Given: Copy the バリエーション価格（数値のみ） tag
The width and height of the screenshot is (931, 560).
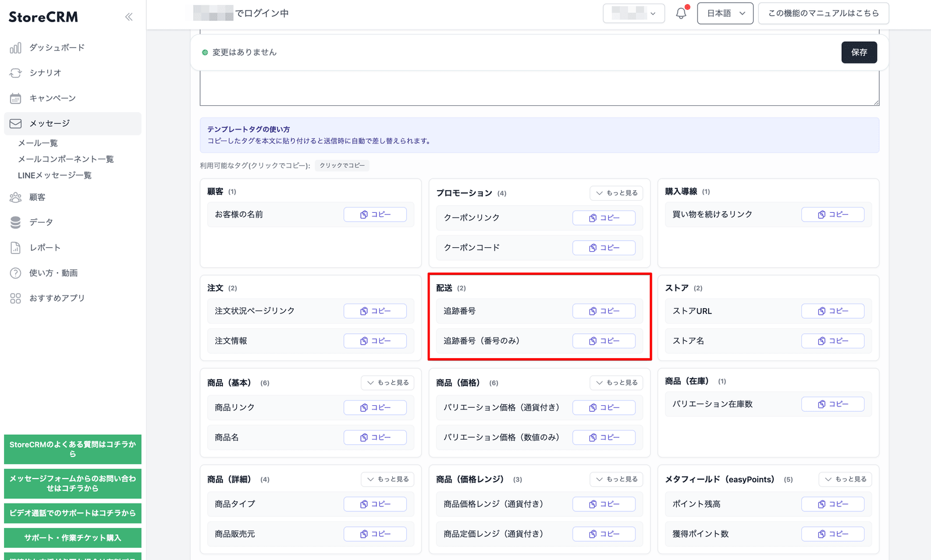Looking at the screenshot, I should pos(604,437).
